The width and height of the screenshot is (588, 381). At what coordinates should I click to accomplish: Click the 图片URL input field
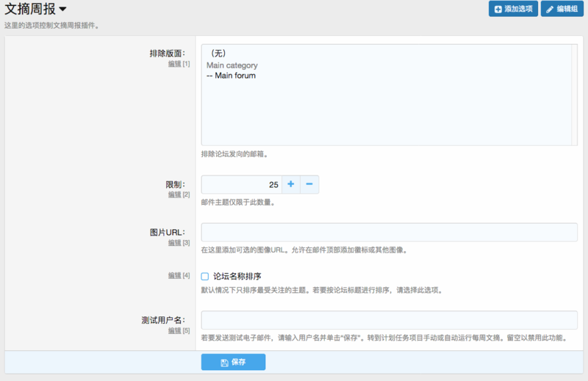pyautogui.click(x=390, y=232)
